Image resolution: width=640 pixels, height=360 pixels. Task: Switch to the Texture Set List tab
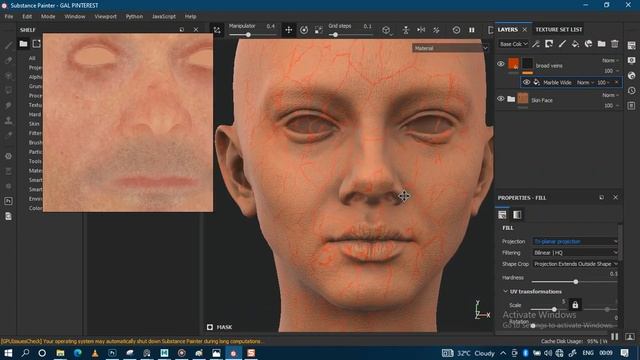click(x=558, y=29)
